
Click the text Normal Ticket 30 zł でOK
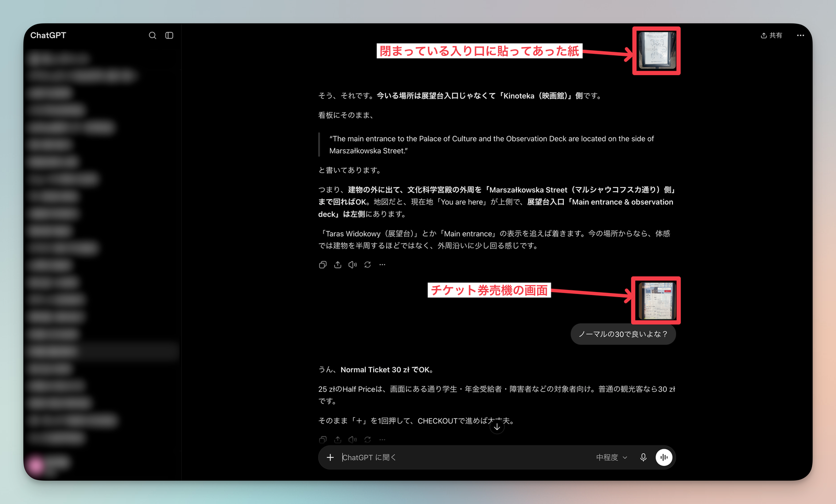coord(387,370)
